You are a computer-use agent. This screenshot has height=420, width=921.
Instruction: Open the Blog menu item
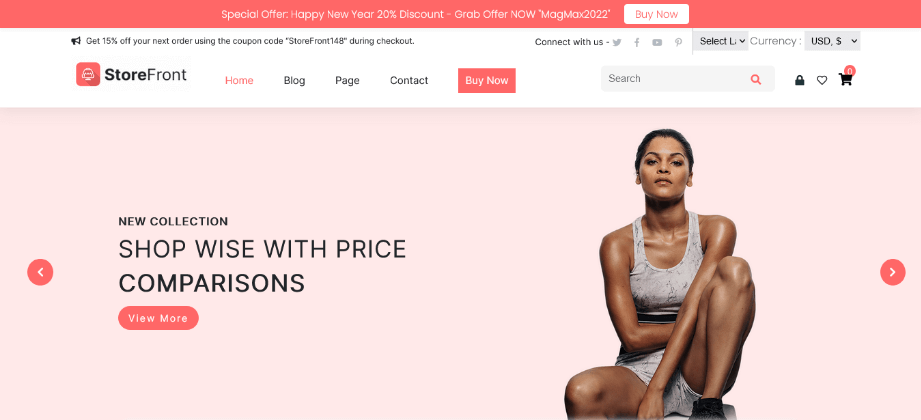click(x=294, y=80)
